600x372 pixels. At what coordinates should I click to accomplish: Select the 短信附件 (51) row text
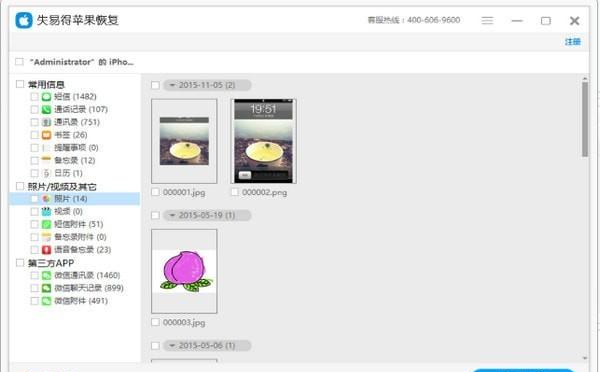coord(79,224)
